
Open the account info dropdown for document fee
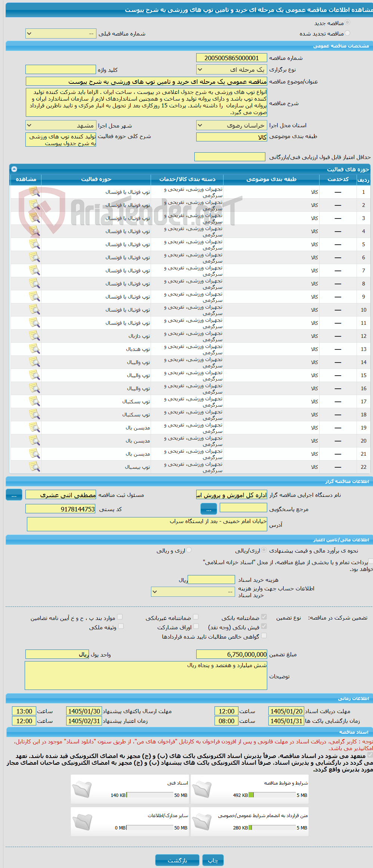click(x=193, y=592)
